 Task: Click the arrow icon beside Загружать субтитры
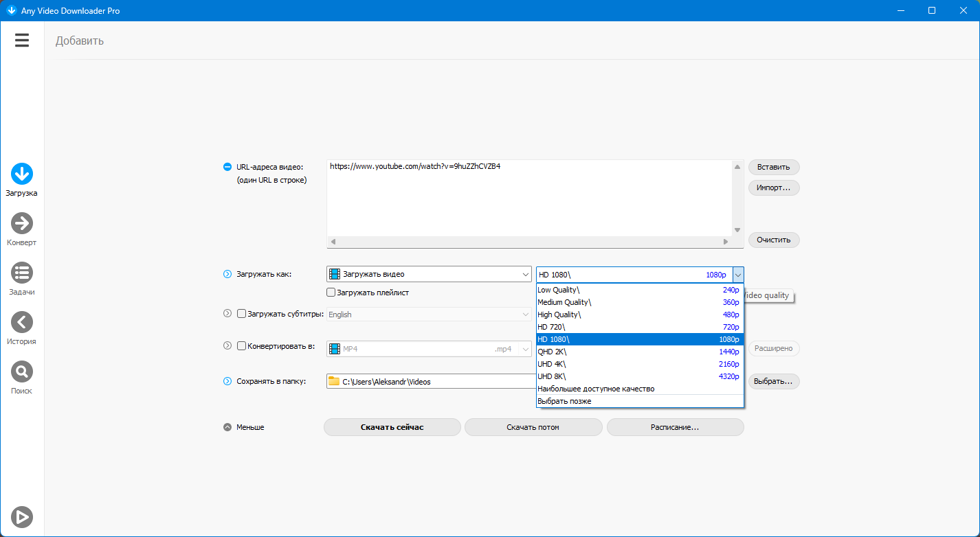click(228, 313)
